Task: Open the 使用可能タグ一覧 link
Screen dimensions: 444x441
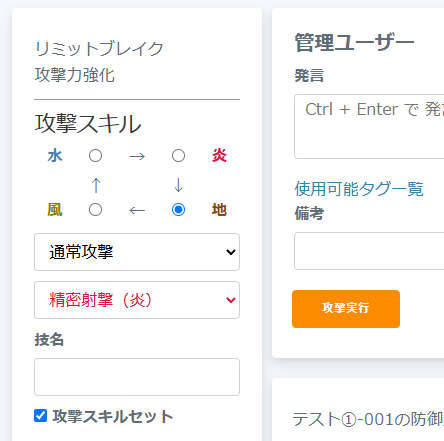Action: point(359,189)
